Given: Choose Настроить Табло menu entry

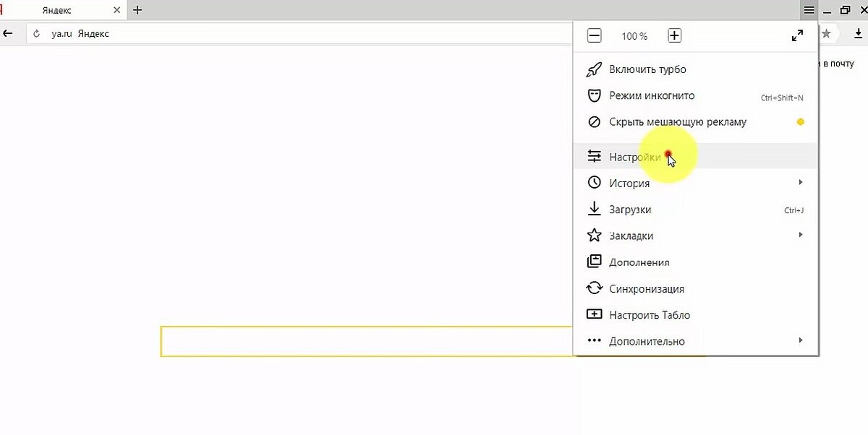Looking at the screenshot, I should (x=696, y=315).
